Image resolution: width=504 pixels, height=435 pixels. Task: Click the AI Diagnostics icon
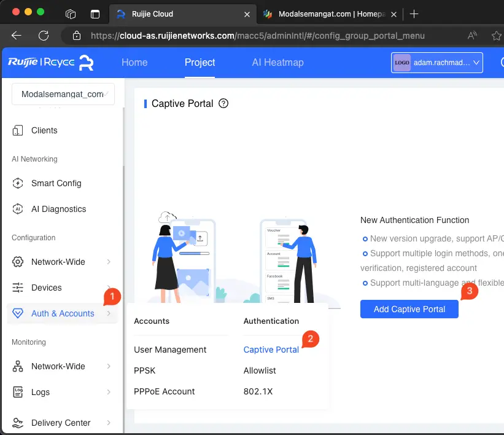click(18, 209)
